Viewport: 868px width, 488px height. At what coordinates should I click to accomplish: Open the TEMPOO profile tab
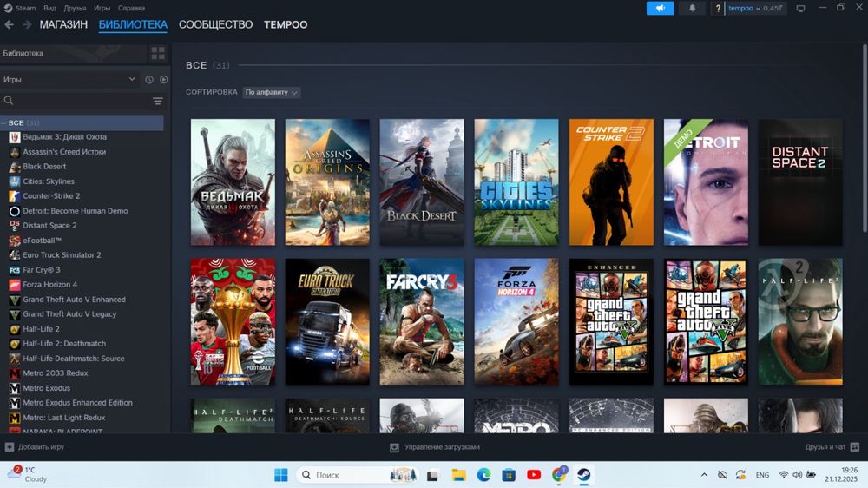pyautogui.click(x=286, y=25)
